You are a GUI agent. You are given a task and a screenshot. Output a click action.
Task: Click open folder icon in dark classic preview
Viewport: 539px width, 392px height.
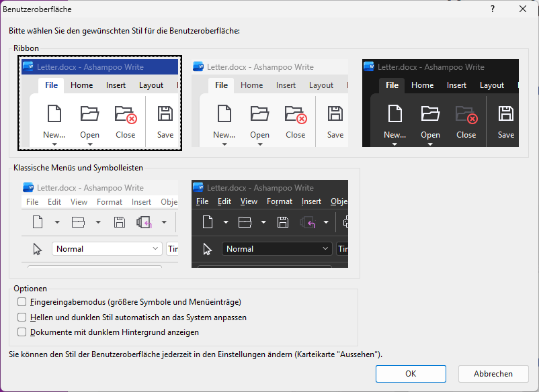coord(245,222)
